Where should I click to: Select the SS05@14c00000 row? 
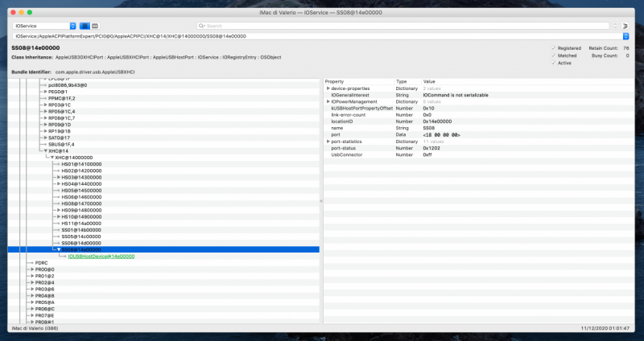(x=163, y=236)
